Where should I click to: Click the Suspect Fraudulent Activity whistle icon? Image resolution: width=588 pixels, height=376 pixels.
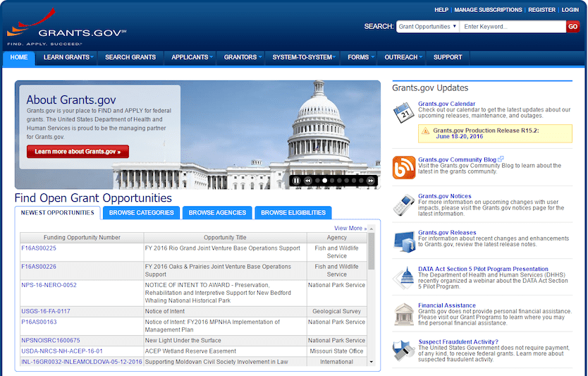tap(404, 350)
